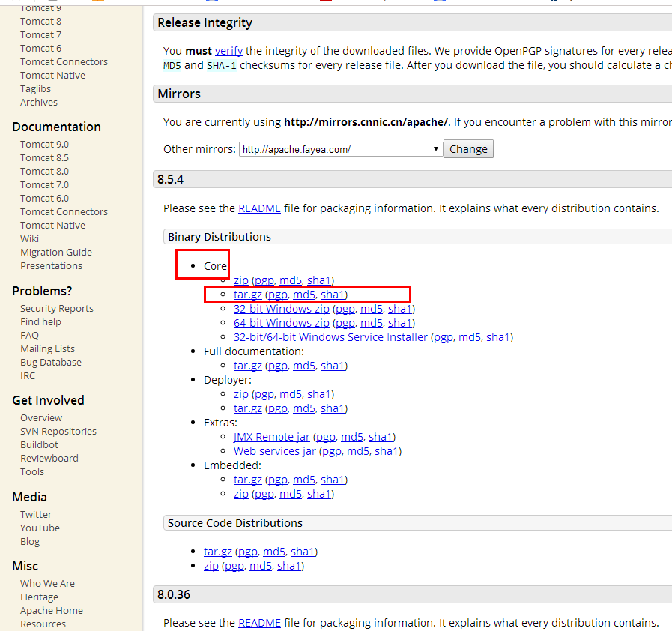Open the Taglibs sidebar link
The height and width of the screenshot is (631, 672).
[35, 88]
